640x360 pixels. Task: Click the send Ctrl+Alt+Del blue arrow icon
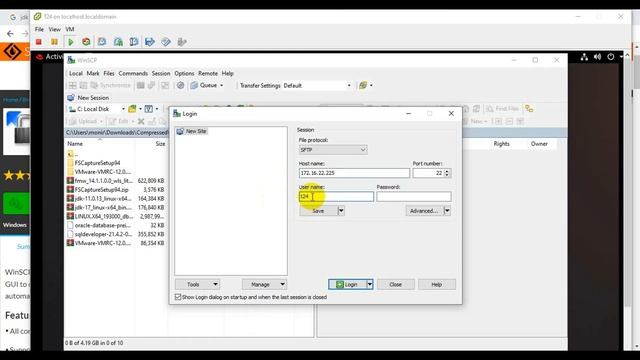pos(150,42)
